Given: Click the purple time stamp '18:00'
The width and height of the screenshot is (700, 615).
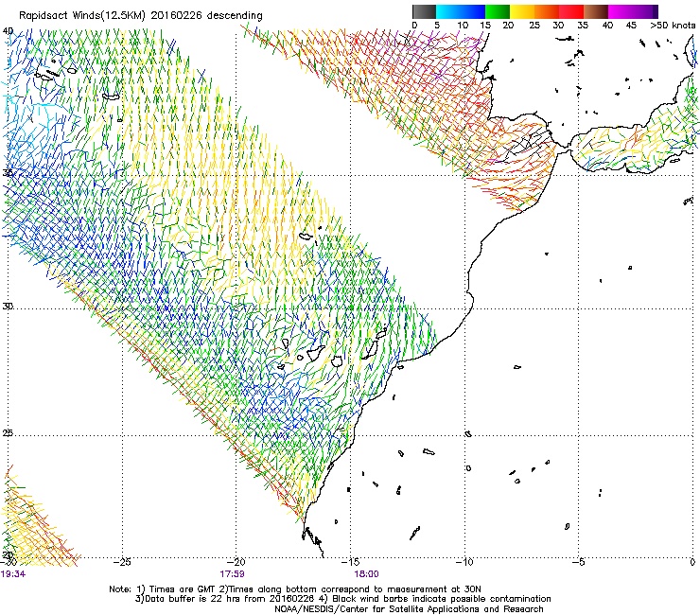Looking at the screenshot, I should tap(366, 574).
